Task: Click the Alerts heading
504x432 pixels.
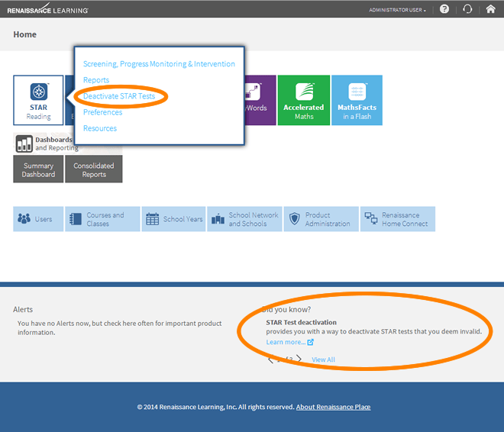Action: (23, 309)
